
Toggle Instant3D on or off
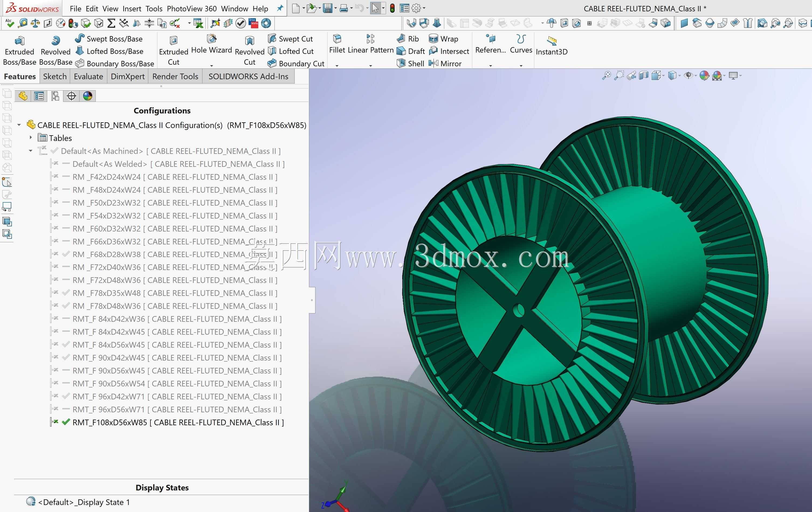(552, 46)
